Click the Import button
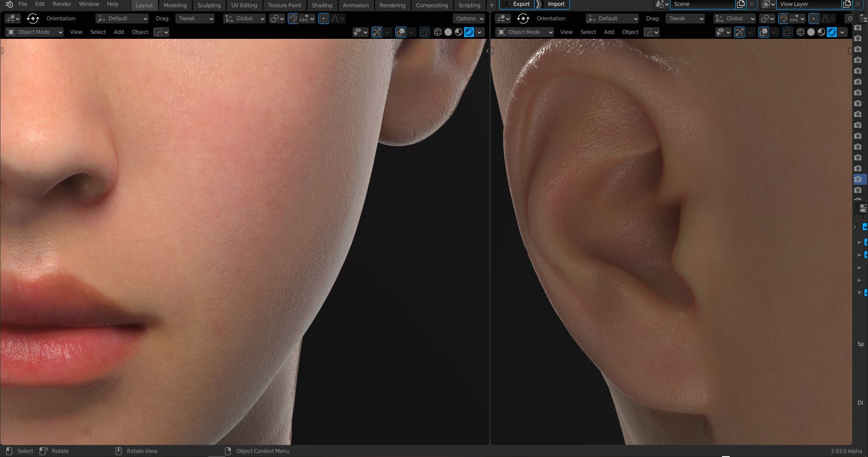Viewport: 868px width, 457px height. [x=556, y=4]
